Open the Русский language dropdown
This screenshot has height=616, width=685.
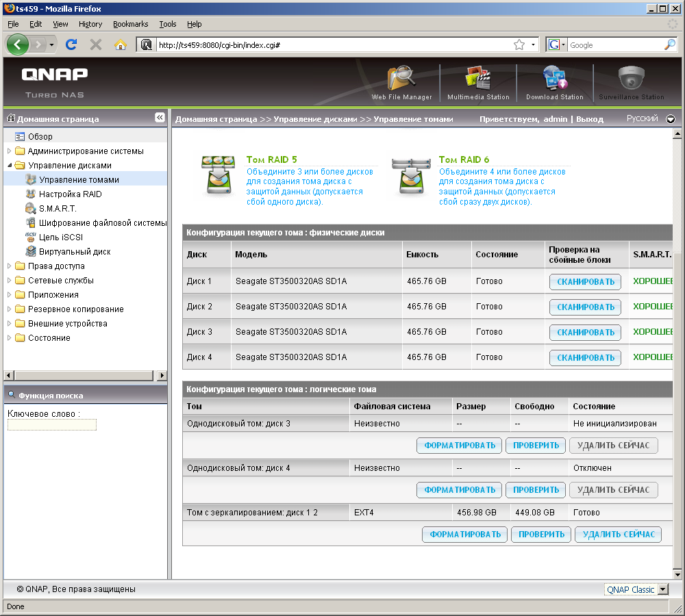pyautogui.click(x=670, y=118)
